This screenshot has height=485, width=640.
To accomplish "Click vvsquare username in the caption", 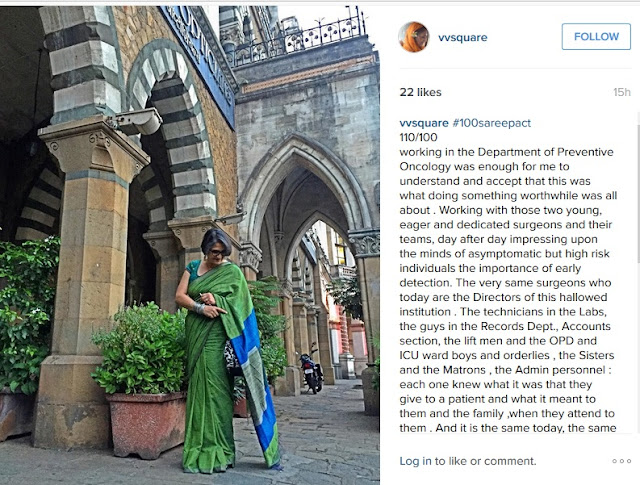I will (x=424, y=123).
